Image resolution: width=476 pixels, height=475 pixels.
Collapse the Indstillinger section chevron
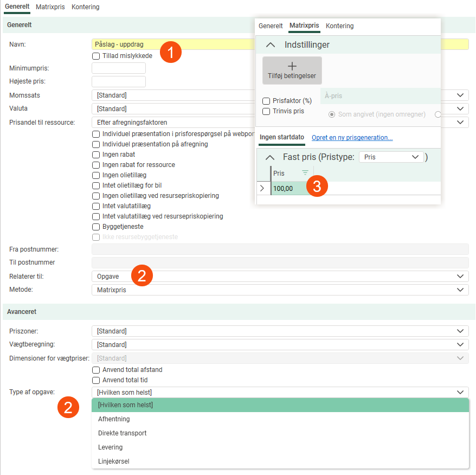point(271,45)
